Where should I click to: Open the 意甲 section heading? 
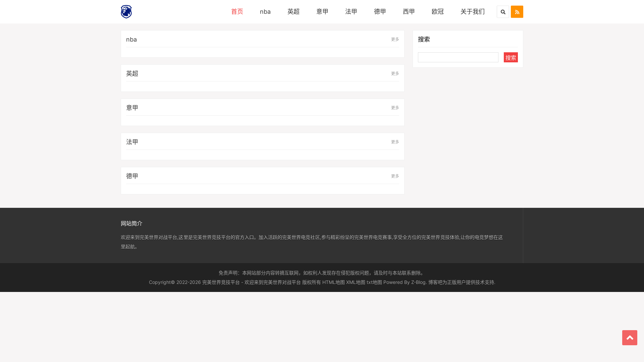pos(132,108)
